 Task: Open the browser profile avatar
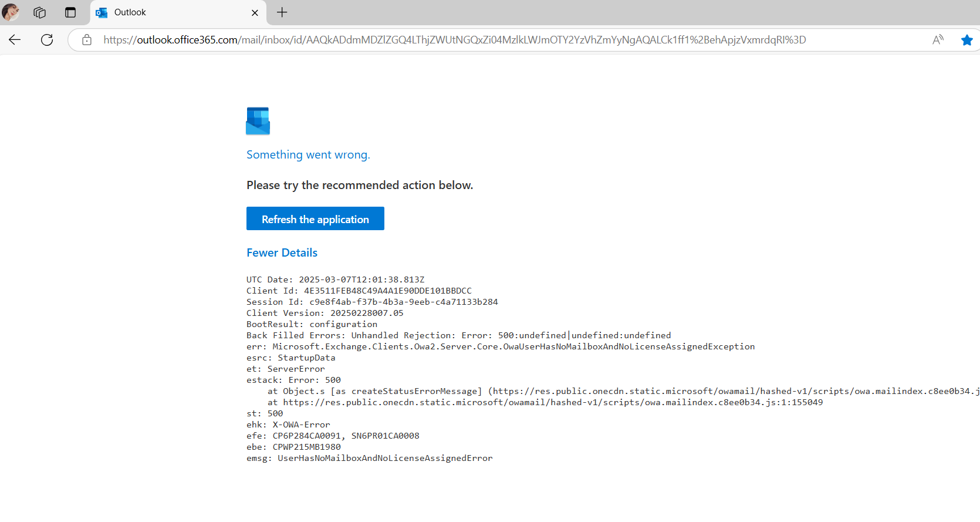click(x=11, y=12)
